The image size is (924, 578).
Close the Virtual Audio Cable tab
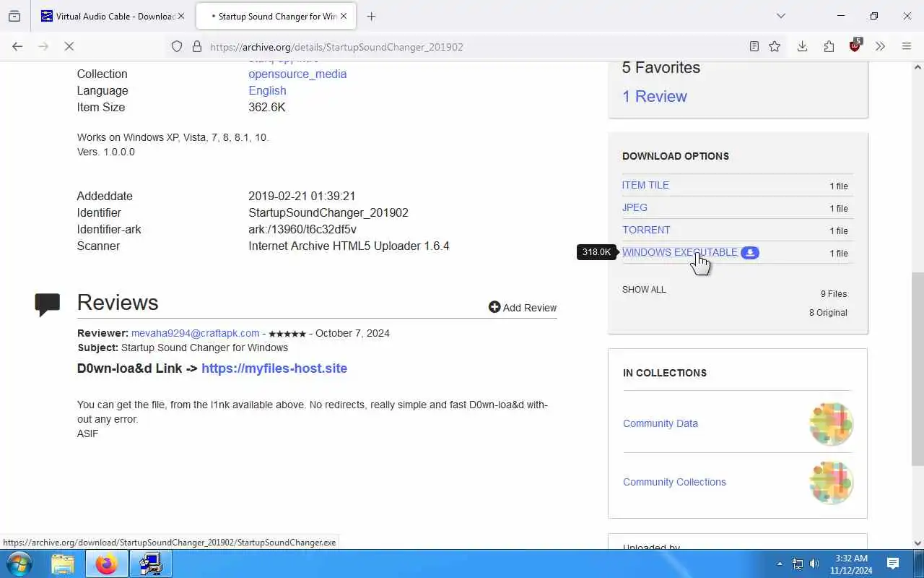point(180,16)
